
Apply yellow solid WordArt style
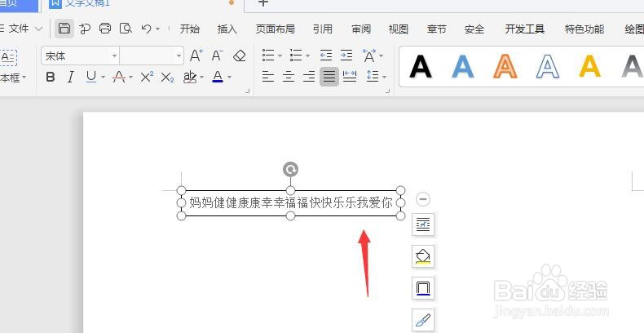click(589, 67)
